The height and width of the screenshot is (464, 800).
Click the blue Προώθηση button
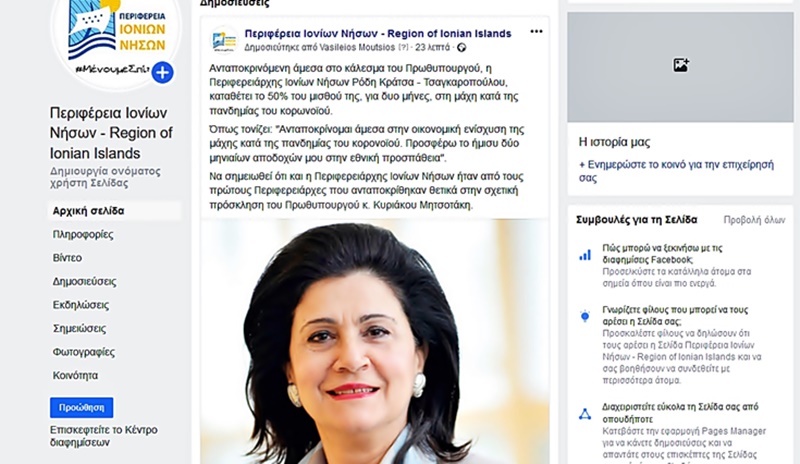(82, 407)
